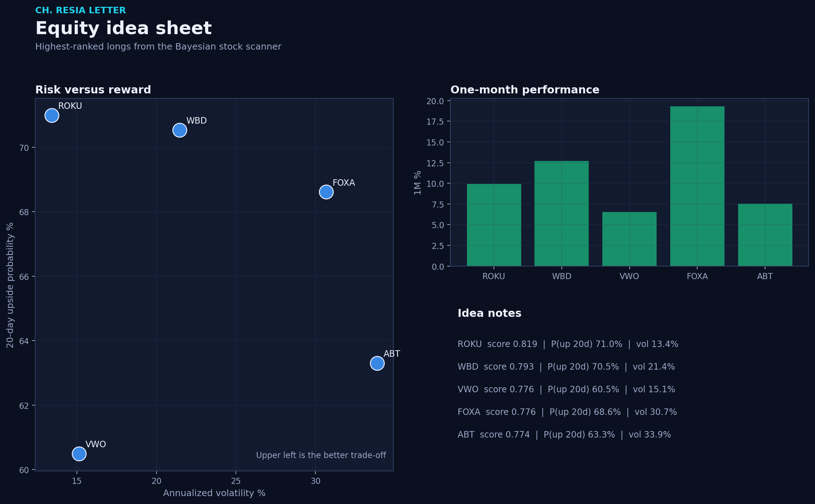Click the 62 tick on probability axis

click(24, 406)
